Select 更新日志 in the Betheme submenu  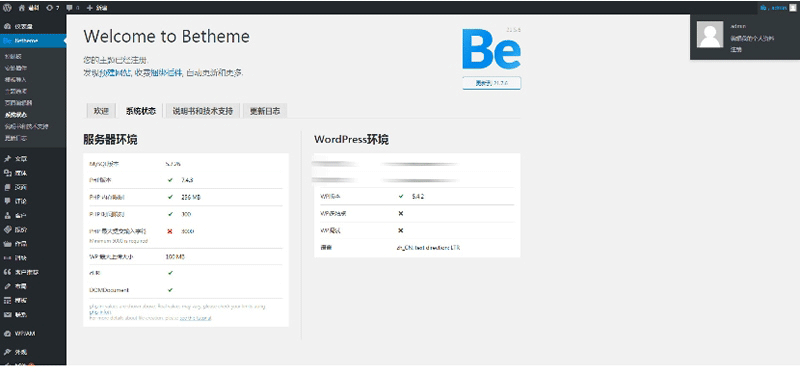tap(16, 138)
